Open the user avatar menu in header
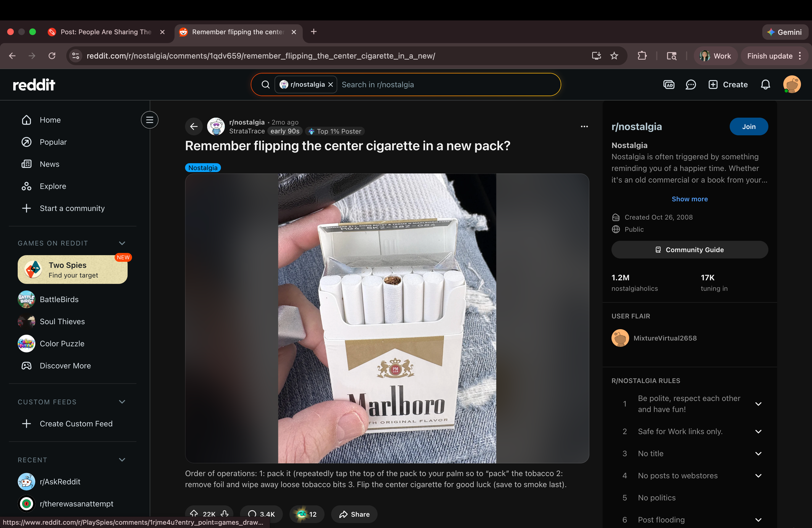 pyautogui.click(x=792, y=85)
